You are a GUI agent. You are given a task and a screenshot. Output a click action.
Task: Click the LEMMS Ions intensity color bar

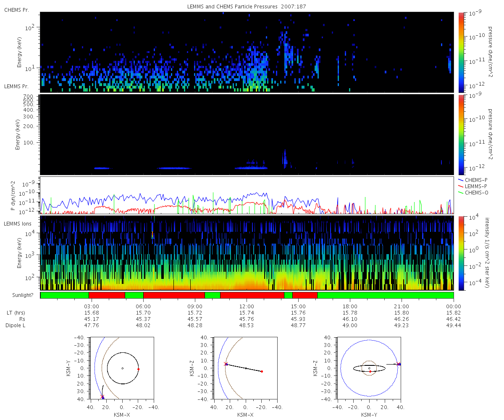pyautogui.click(x=461, y=253)
